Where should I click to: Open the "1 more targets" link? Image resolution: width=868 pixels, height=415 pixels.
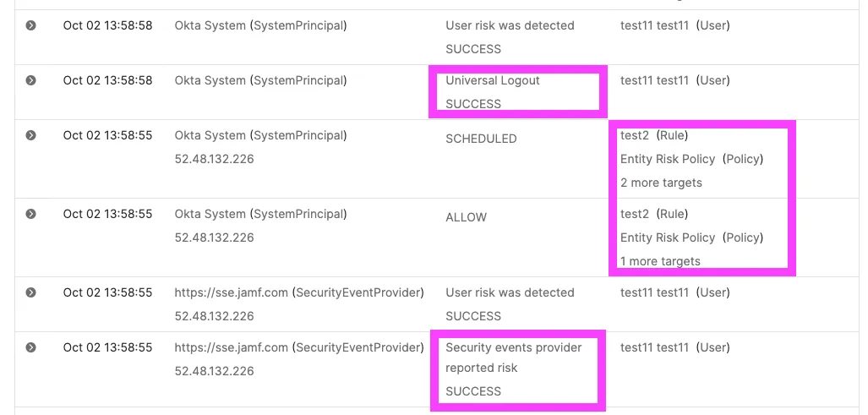point(660,261)
